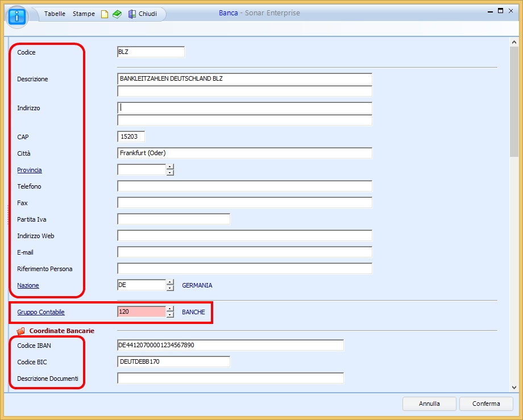
Task: Click into the Telefono text field
Action: click(x=244, y=186)
